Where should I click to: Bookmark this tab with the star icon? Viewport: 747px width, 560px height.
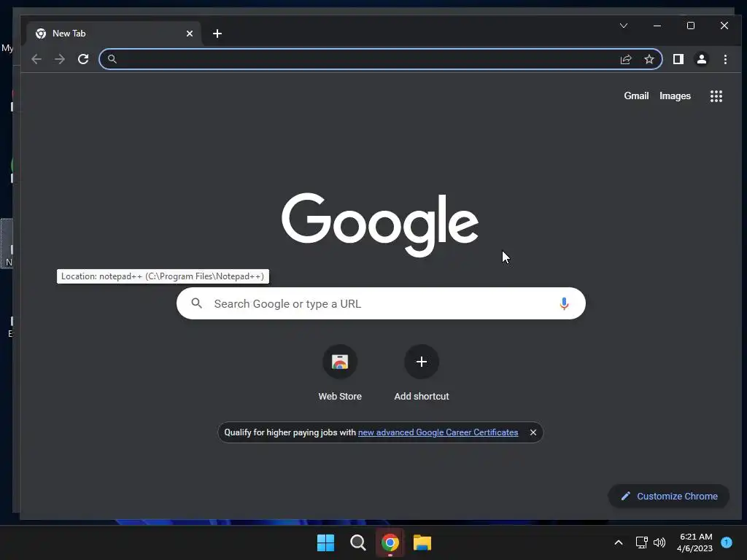coord(649,59)
